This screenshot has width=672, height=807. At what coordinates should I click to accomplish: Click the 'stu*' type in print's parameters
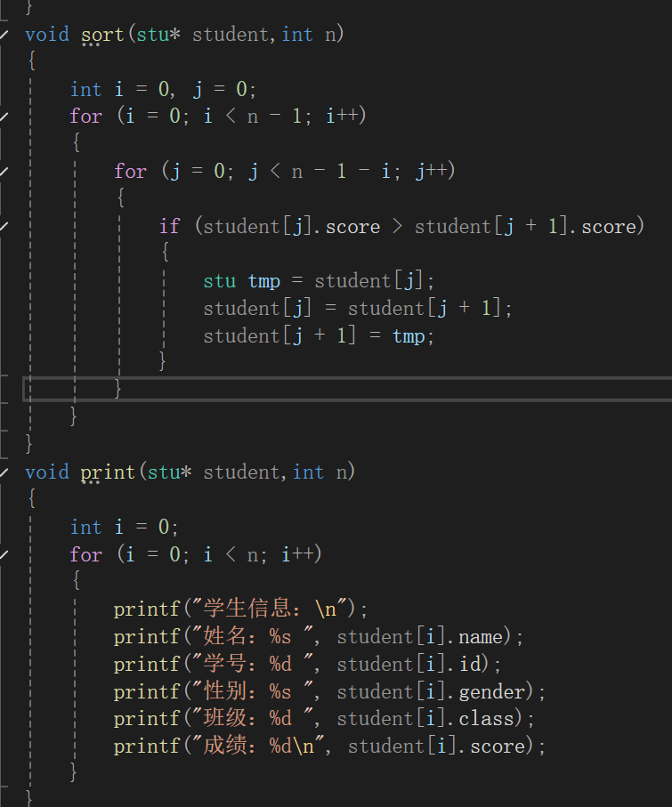[x=169, y=472]
